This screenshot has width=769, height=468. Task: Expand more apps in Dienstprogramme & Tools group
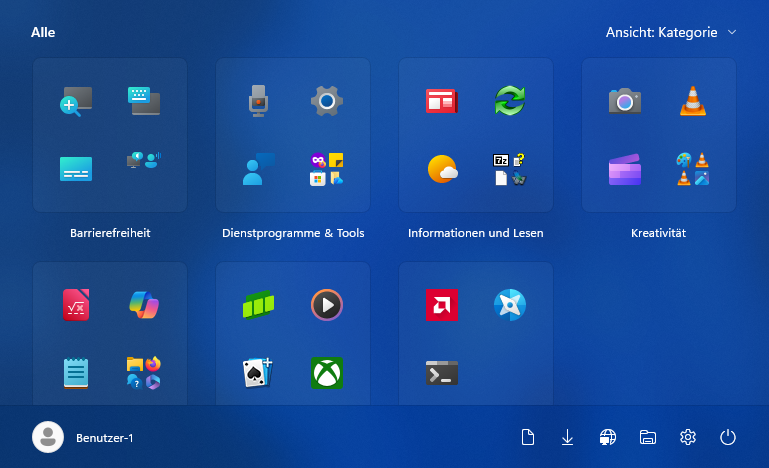(327, 169)
